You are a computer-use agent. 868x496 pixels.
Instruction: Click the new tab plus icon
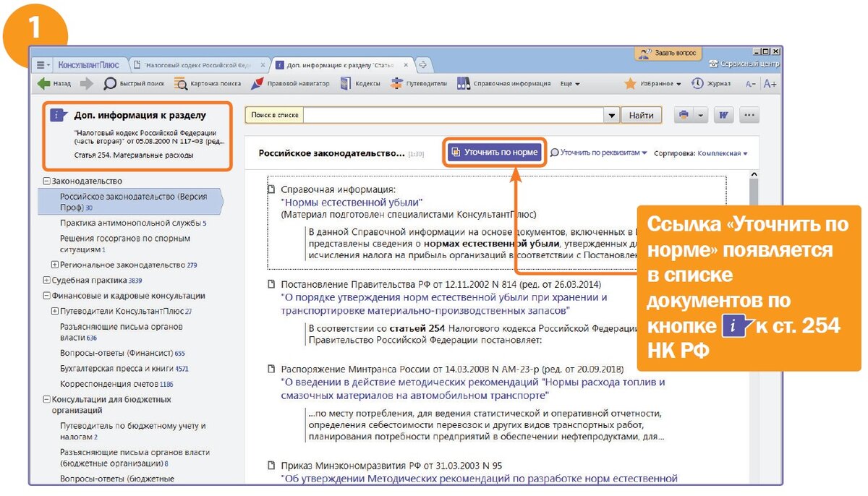[x=423, y=65]
